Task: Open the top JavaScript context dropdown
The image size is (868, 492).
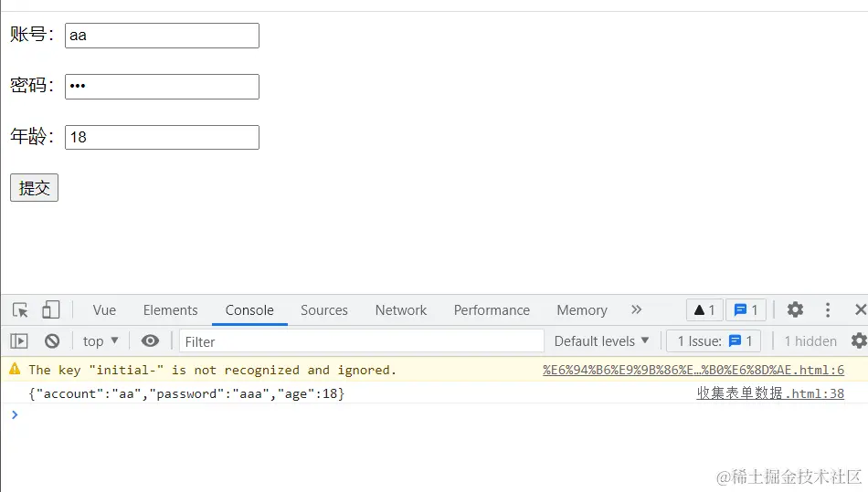Action: (x=101, y=341)
